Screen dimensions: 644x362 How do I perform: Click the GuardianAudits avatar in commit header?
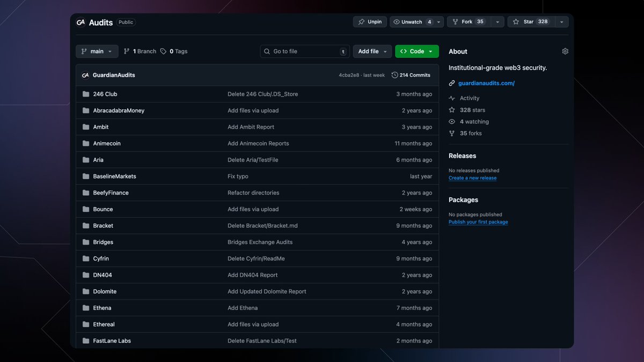[x=85, y=75]
